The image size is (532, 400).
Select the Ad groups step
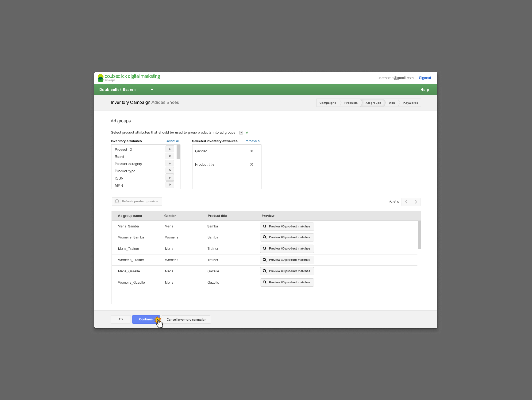(x=373, y=103)
